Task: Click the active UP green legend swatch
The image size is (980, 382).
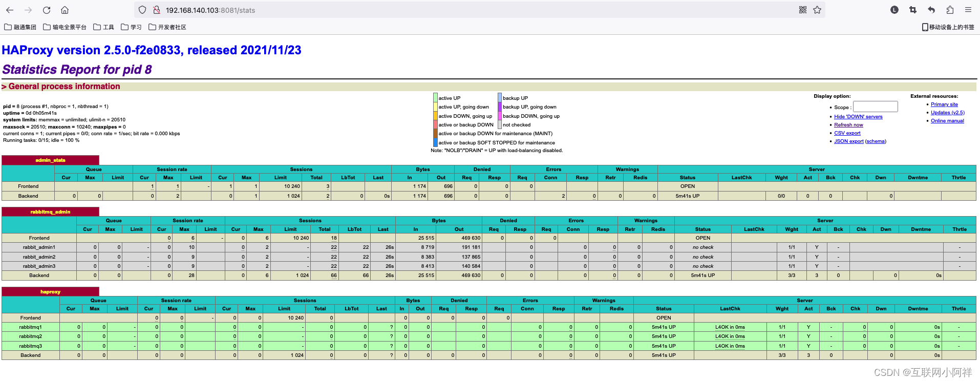Action: point(435,98)
